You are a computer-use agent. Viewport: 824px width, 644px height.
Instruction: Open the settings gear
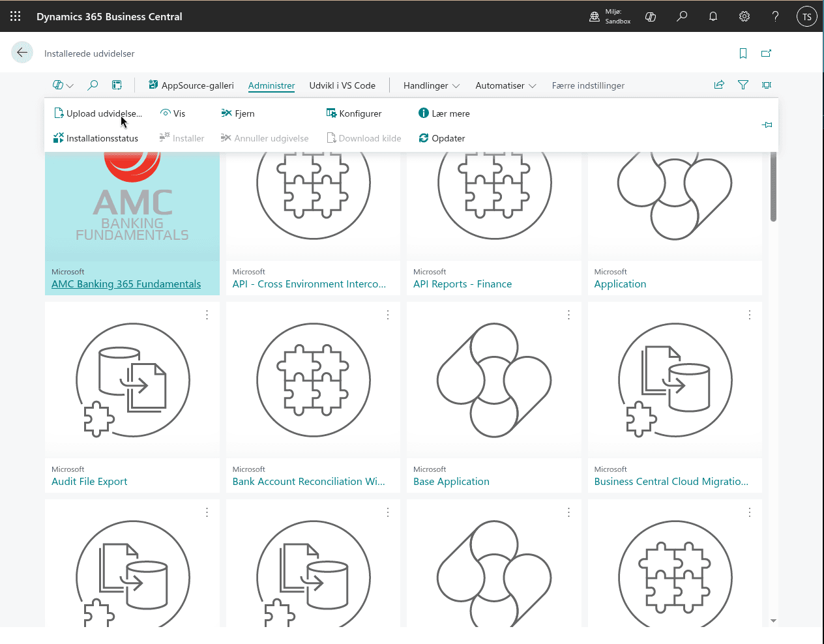744,16
